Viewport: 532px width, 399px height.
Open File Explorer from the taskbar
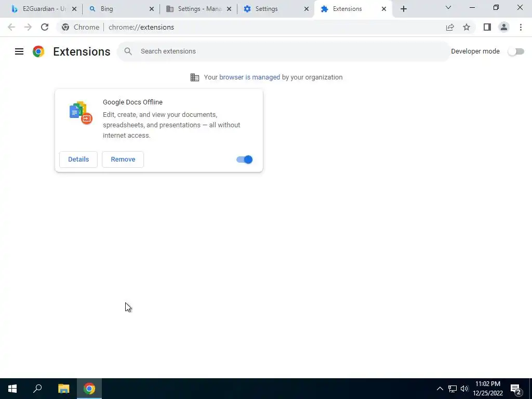63,389
